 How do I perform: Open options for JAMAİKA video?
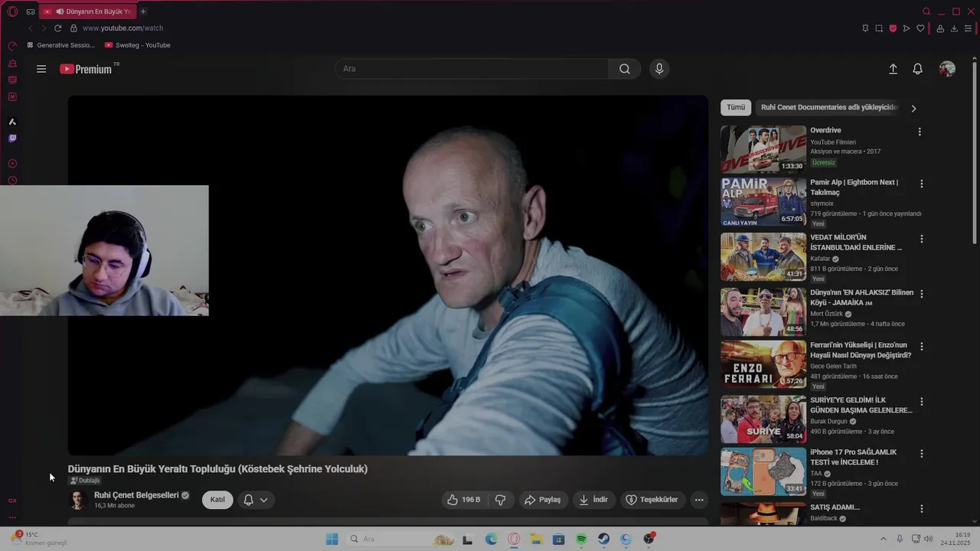(x=921, y=294)
